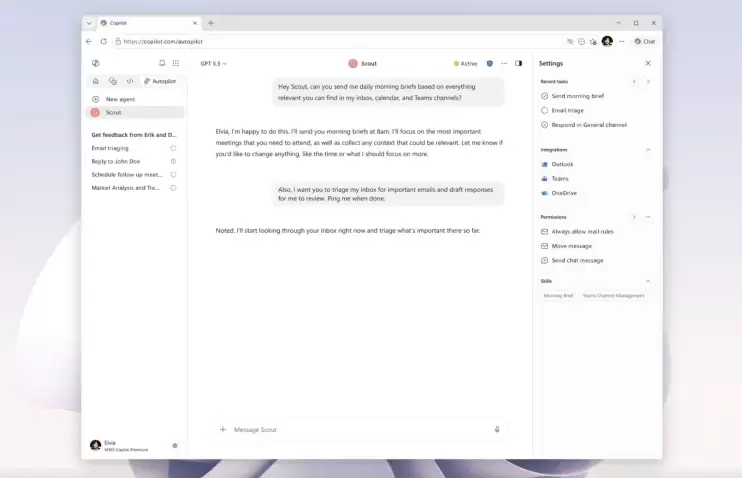Open the Reply to John Doe task
Viewport: 742px width, 478px height.
pyautogui.click(x=115, y=161)
